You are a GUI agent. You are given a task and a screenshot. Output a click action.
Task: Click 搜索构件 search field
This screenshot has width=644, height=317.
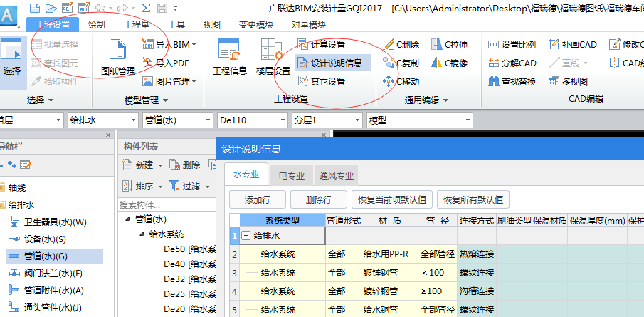167,204
